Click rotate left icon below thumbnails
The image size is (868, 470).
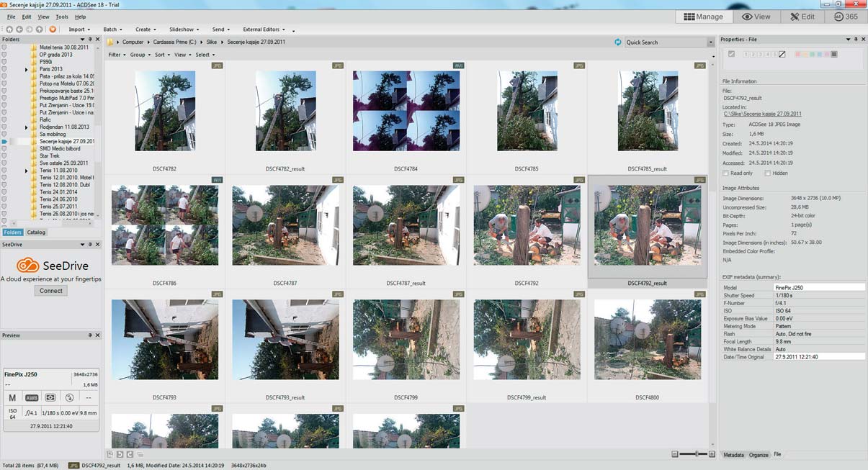pos(120,454)
